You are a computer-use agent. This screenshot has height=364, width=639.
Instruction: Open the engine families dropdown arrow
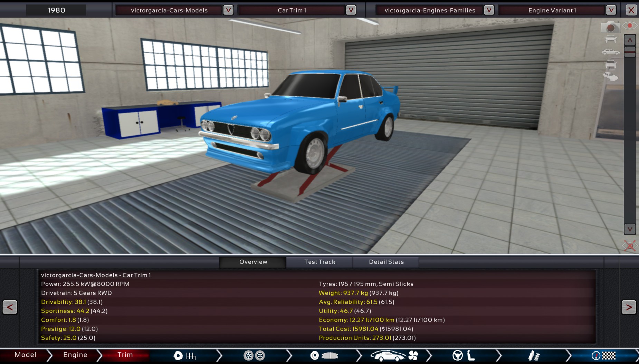coord(489,10)
